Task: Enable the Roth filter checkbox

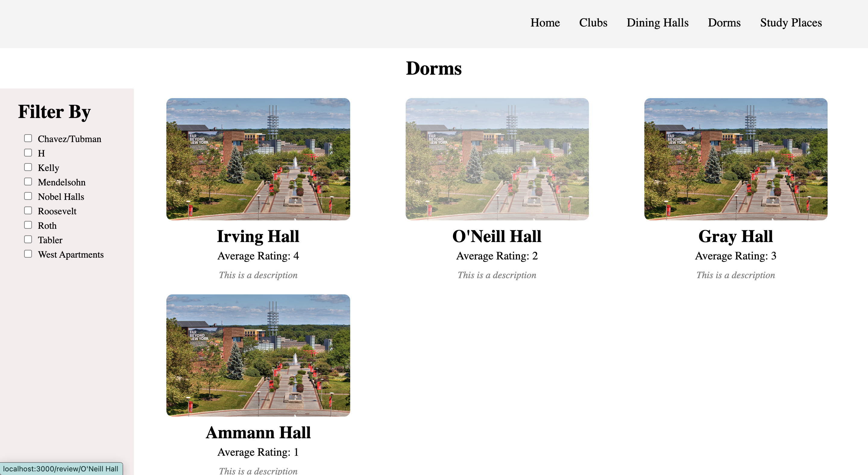Action: pyautogui.click(x=28, y=225)
